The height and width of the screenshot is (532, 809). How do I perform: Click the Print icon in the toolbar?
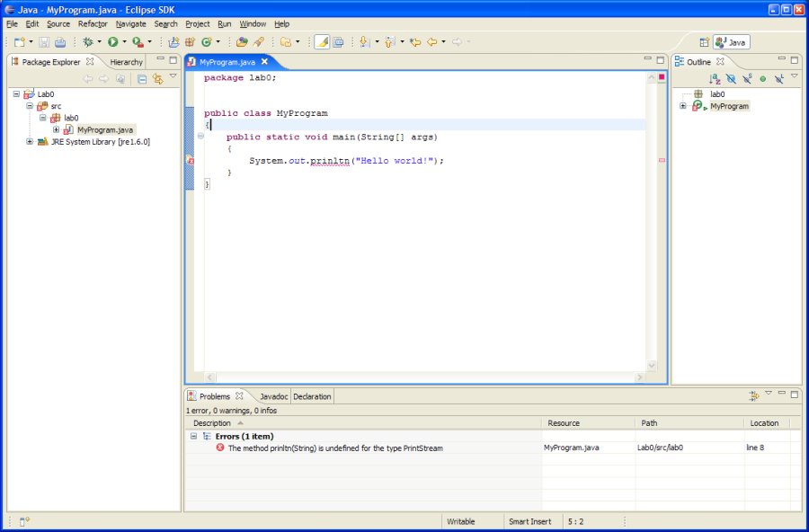tap(58, 41)
